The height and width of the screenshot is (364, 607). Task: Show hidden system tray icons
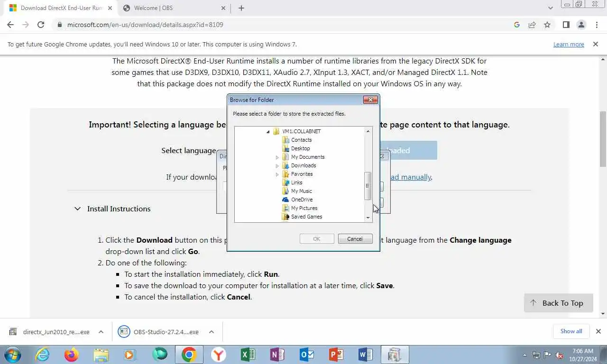pyautogui.click(x=524, y=355)
